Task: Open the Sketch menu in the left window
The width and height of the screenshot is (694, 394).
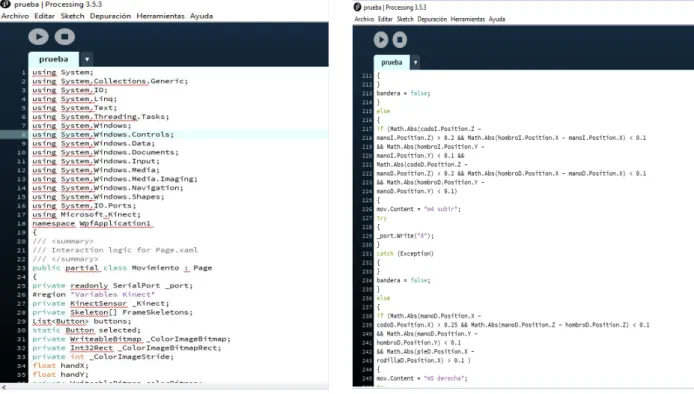Action: point(72,16)
